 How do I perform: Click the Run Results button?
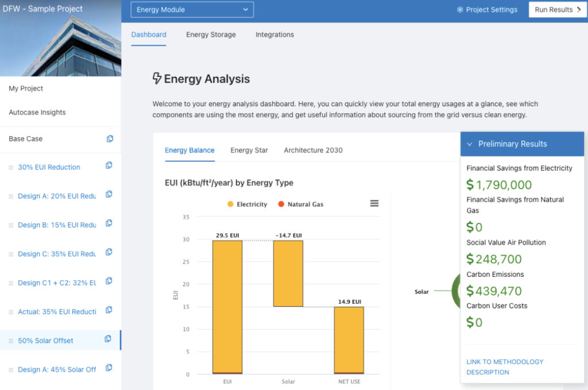(557, 9)
